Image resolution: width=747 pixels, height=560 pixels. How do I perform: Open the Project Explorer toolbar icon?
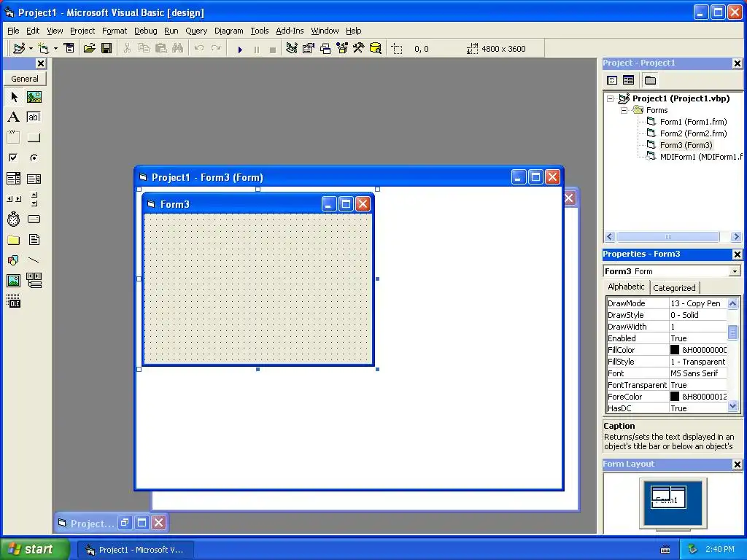(x=292, y=48)
